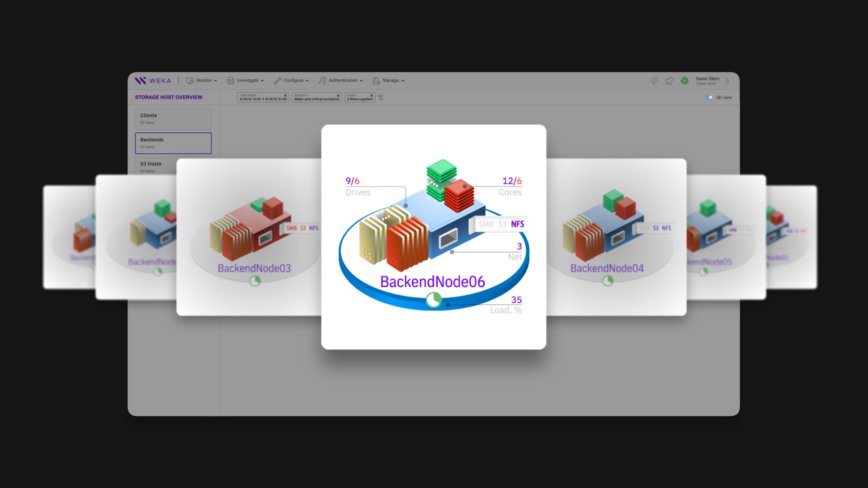Viewport: 868px width, 488px height.
Task: Click BackendNode06 load pie indicator
Action: [x=434, y=300]
